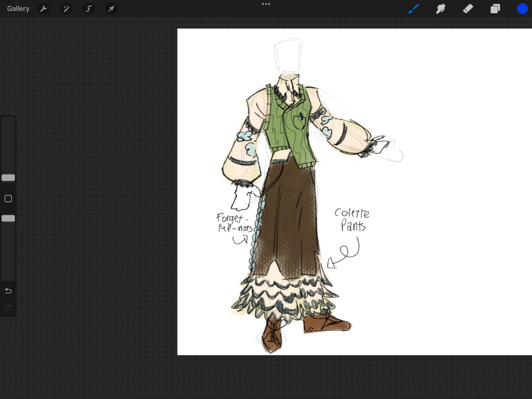The image size is (532, 399).
Task: Activate the Transform arrow tool
Action: point(111,8)
